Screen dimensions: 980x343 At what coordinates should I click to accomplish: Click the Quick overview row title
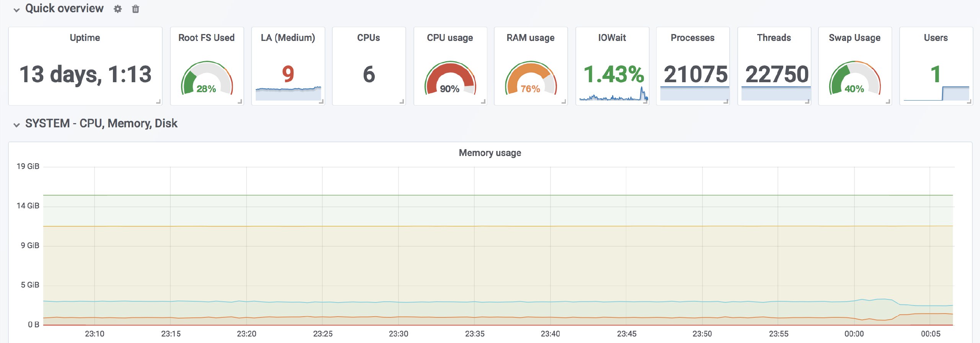(64, 8)
